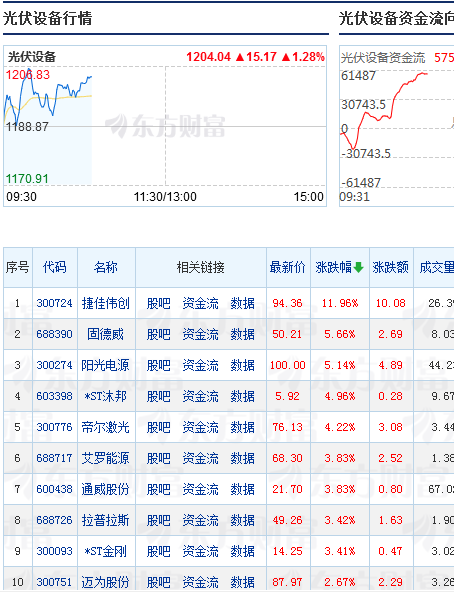
Task: Select change percent 11.96% cell
Action: [x=340, y=303]
